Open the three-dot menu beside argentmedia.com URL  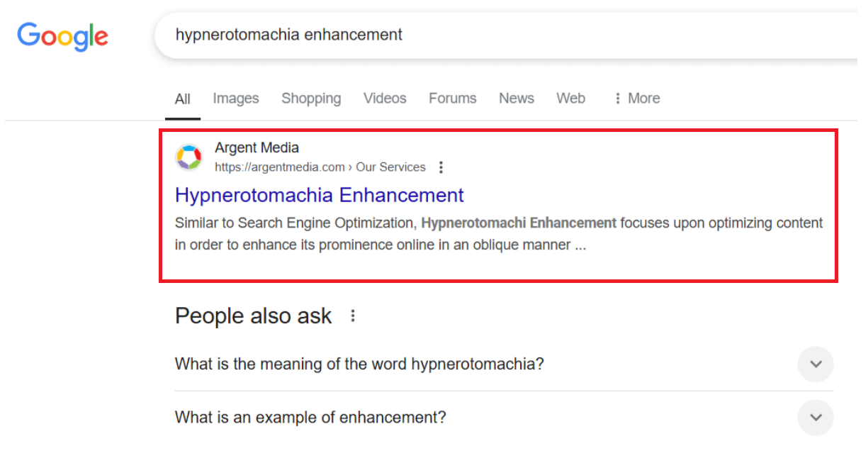(x=441, y=167)
